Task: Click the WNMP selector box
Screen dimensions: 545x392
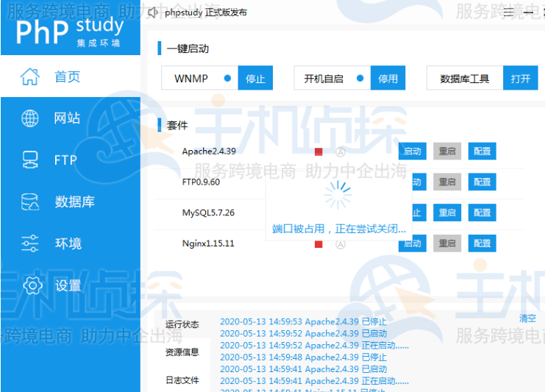Action: click(x=200, y=78)
